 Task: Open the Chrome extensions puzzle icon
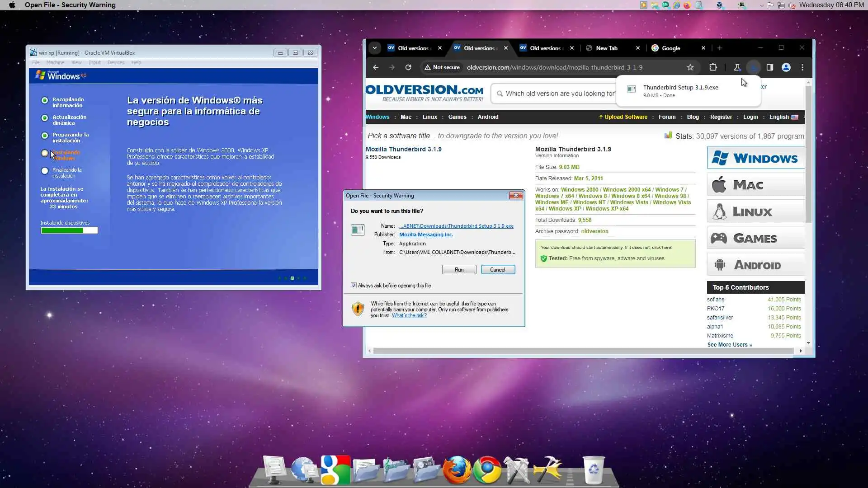coord(713,67)
